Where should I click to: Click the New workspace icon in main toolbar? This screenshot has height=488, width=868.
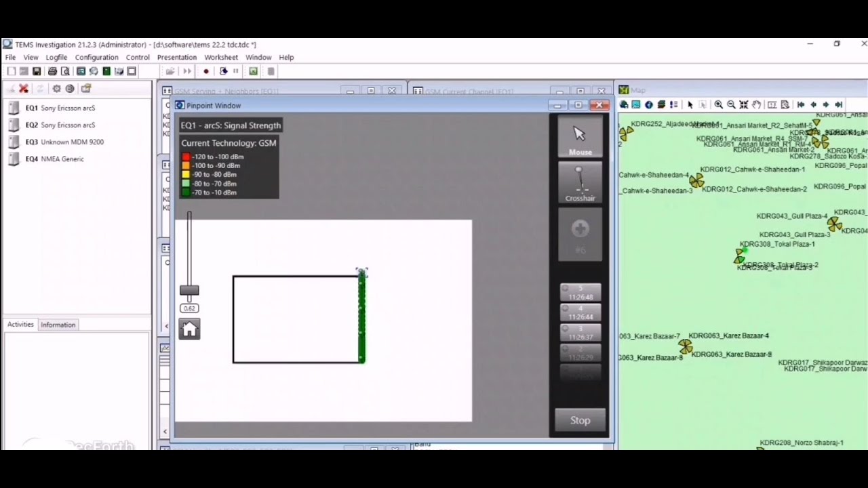(x=12, y=71)
